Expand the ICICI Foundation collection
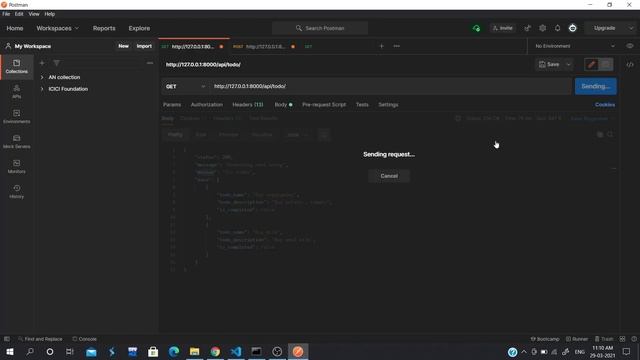The width and height of the screenshot is (640, 360). pos(42,89)
